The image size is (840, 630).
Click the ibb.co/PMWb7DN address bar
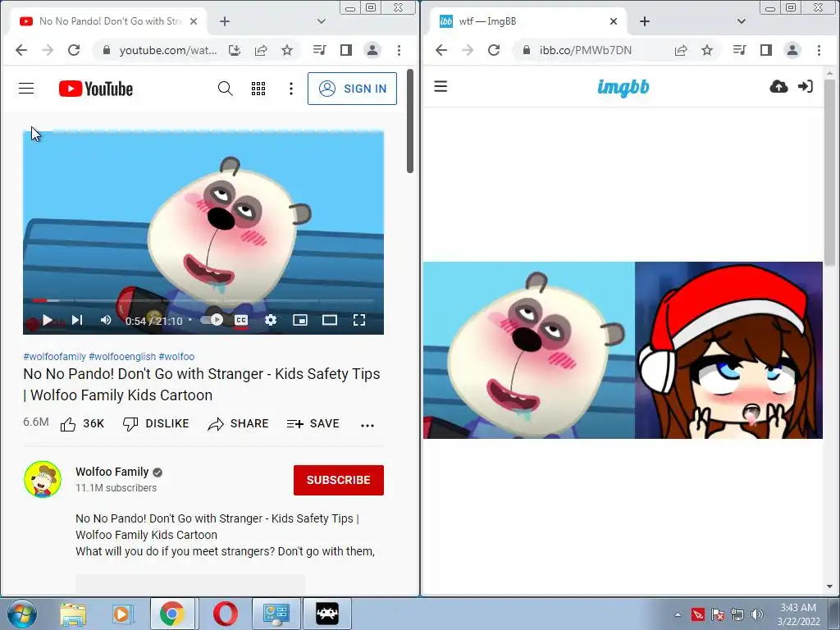[x=585, y=50]
